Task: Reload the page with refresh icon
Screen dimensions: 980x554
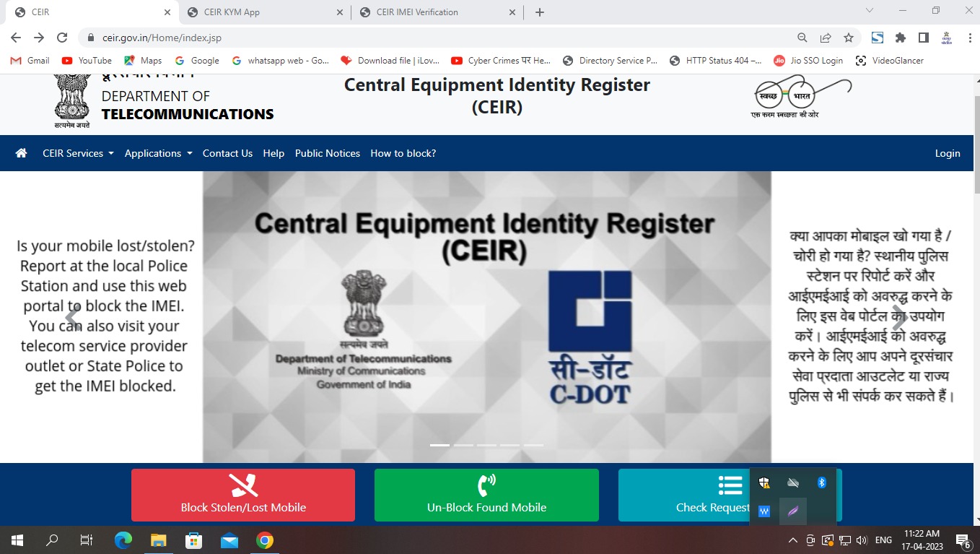Action: 62,38
